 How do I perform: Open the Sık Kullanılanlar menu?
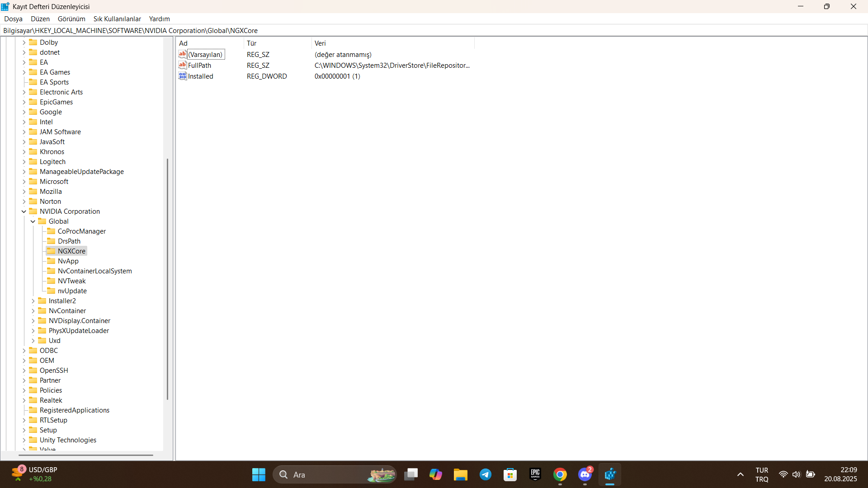coord(117,19)
